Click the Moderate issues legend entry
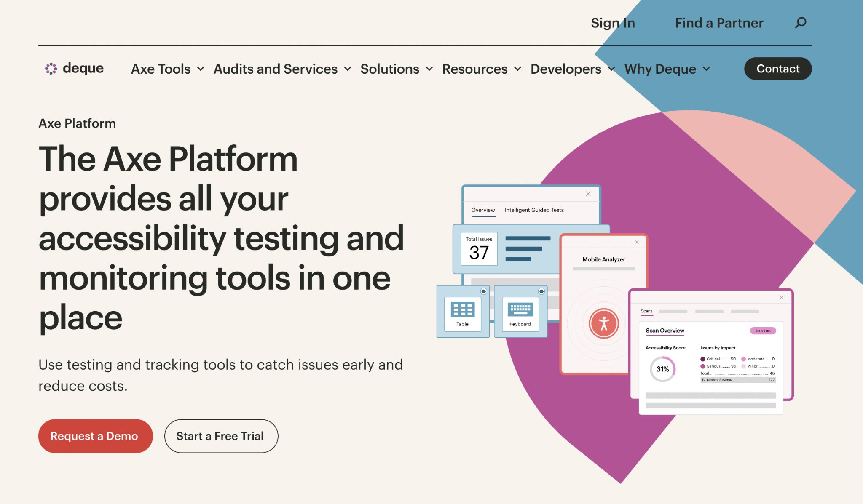 point(758,359)
